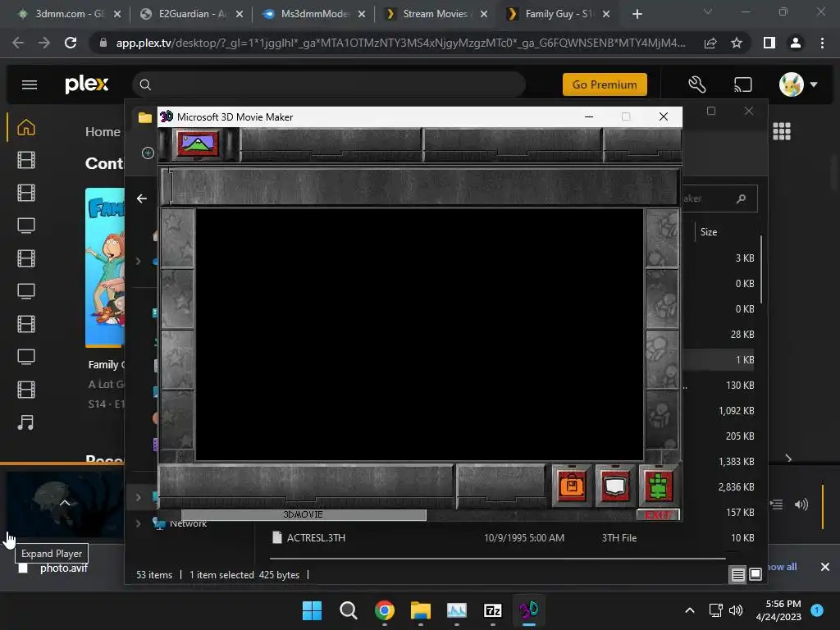The height and width of the screenshot is (630, 840).
Task: Go back in the File Explorer window
Action: [x=141, y=199]
